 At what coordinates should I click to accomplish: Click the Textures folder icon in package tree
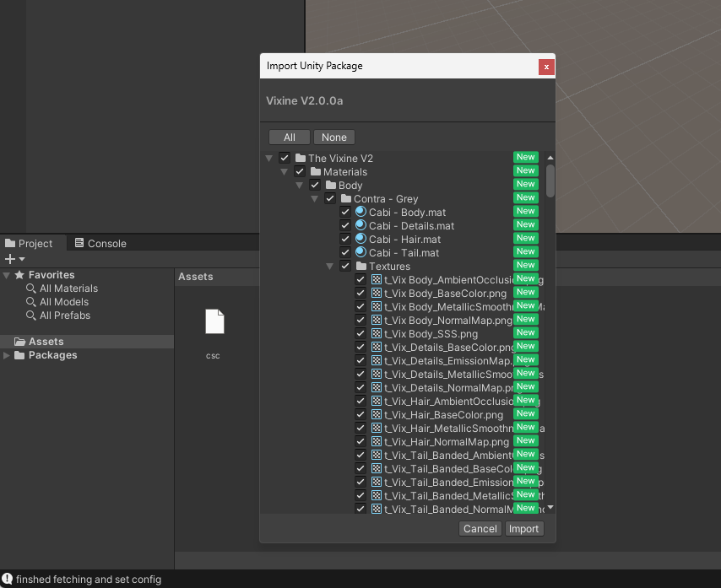pyautogui.click(x=360, y=267)
